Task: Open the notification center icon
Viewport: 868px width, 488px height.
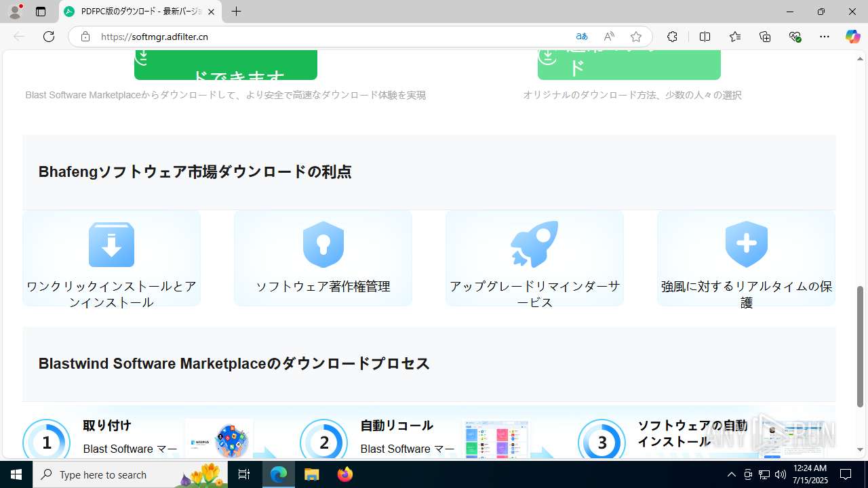Action: coord(846,474)
